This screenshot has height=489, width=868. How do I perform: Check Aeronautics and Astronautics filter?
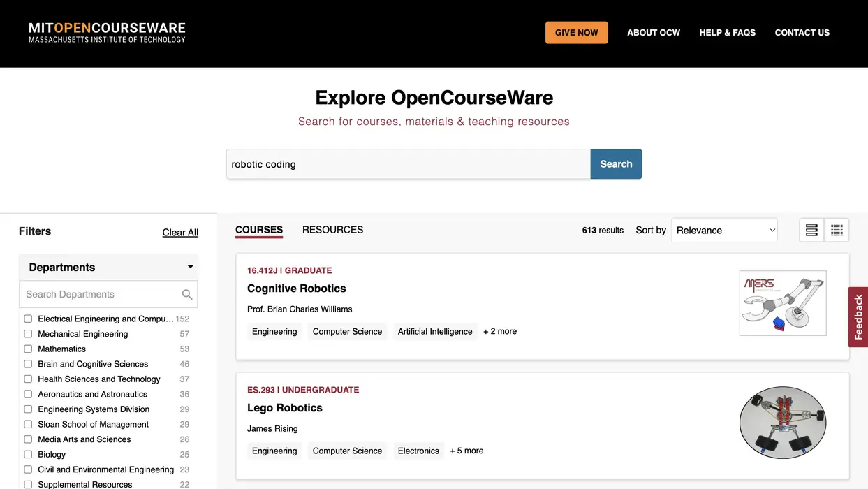tap(28, 394)
